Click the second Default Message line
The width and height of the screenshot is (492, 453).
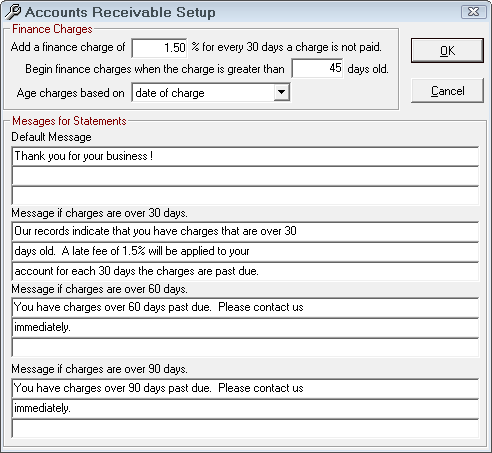[x=245, y=176]
